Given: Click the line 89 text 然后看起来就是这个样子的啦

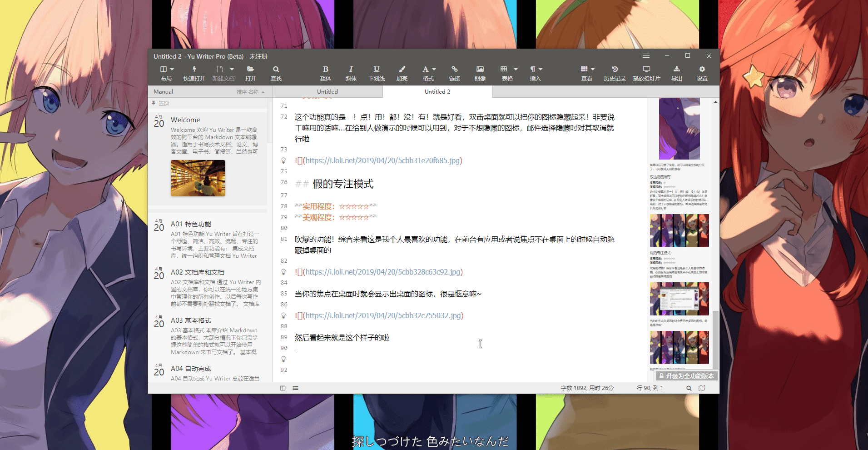Looking at the screenshot, I should pyautogui.click(x=342, y=337).
